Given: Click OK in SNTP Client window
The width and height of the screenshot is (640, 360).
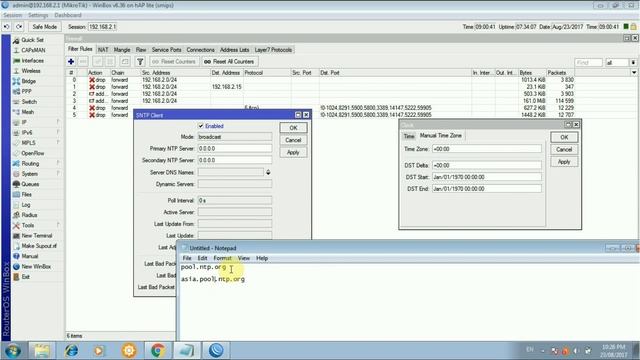Looking at the screenshot, I should coord(293,128).
